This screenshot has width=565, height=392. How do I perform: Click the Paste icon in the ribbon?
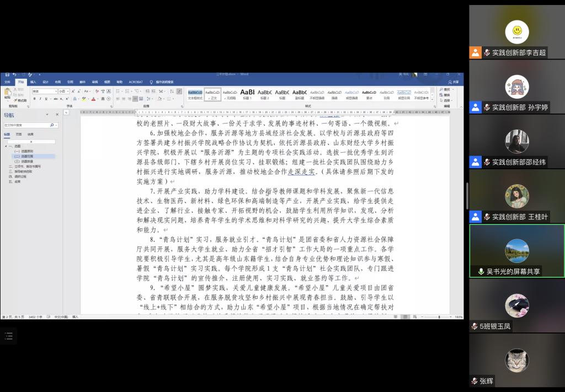(7, 93)
